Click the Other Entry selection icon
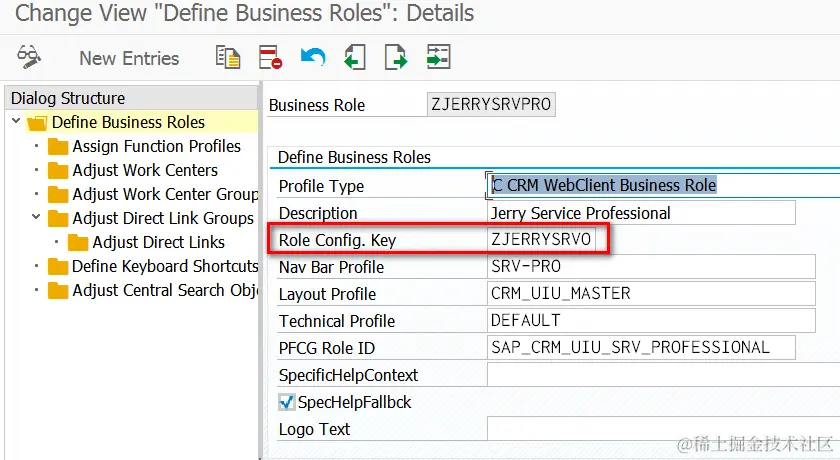840x460 pixels. pos(438,57)
